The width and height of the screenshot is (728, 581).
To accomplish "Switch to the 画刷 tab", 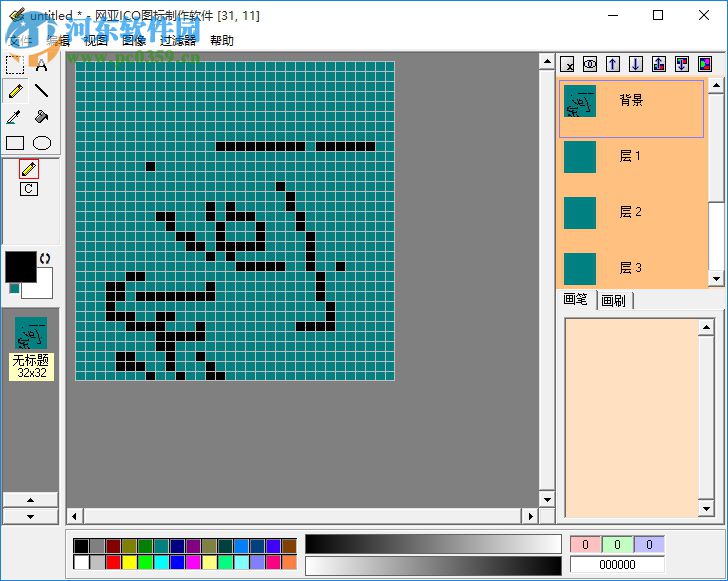I will (x=613, y=301).
